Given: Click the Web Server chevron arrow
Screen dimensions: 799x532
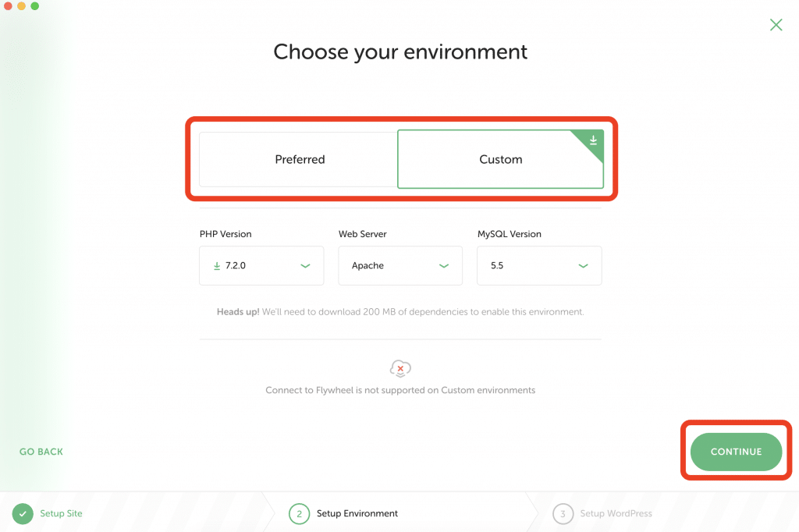Looking at the screenshot, I should point(444,265).
